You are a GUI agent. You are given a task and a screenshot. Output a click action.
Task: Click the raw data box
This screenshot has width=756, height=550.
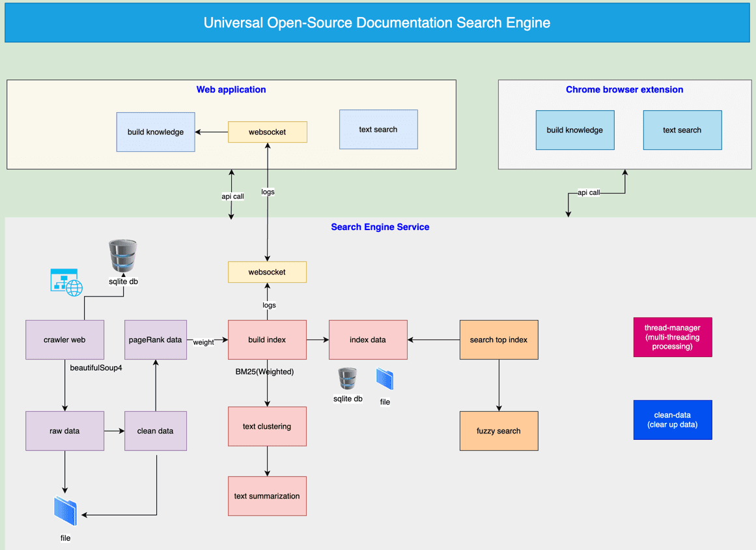click(x=64, y=431)
